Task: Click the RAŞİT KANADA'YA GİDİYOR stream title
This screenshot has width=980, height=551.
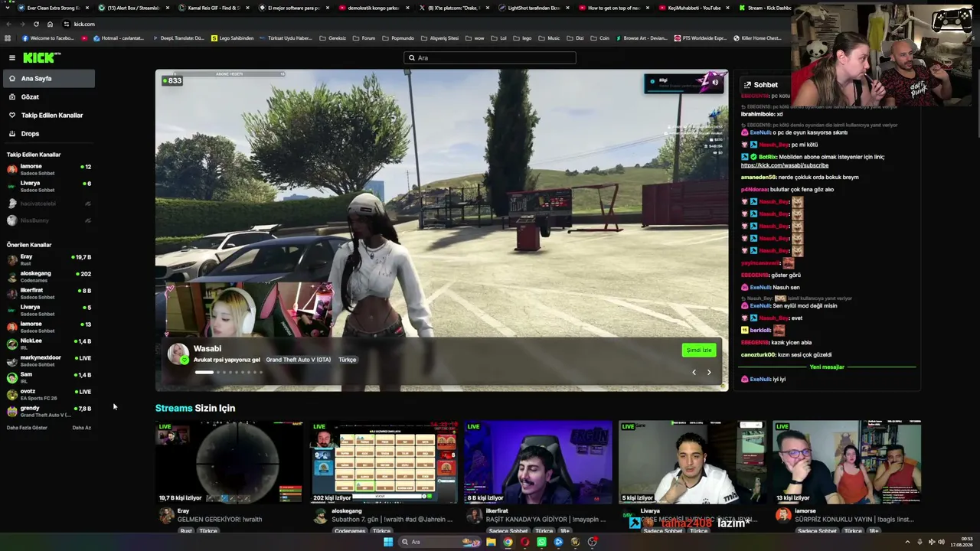Action: 546,520
